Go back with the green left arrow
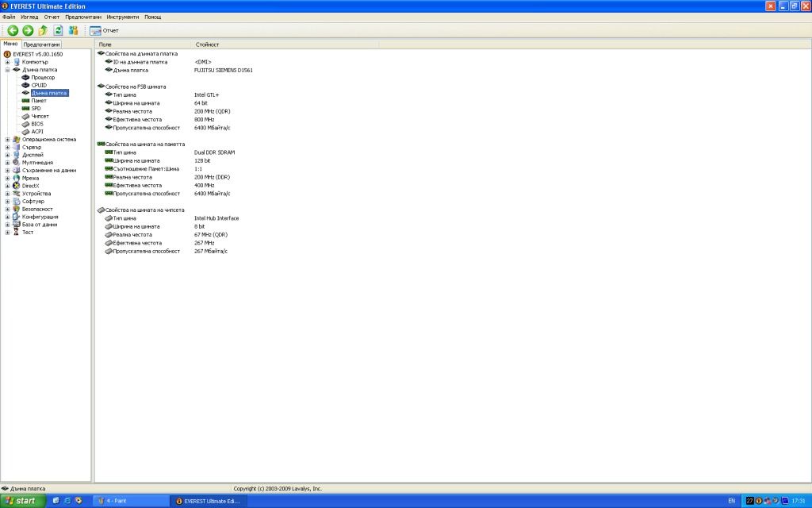812x508 pixels. pos(13,31)
